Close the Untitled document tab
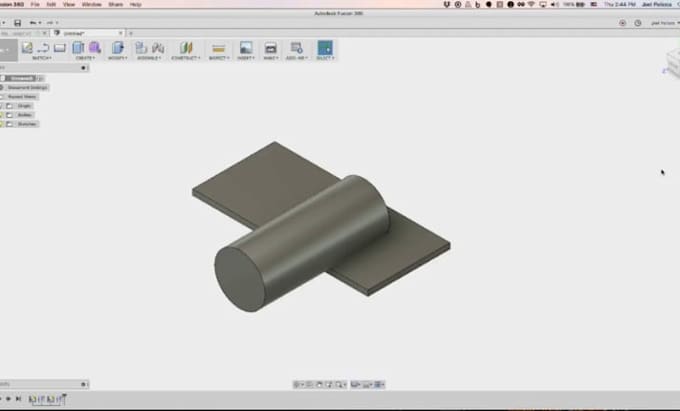Image resolution: width=680 pixels, height=411 pixels. click(121, 33)
